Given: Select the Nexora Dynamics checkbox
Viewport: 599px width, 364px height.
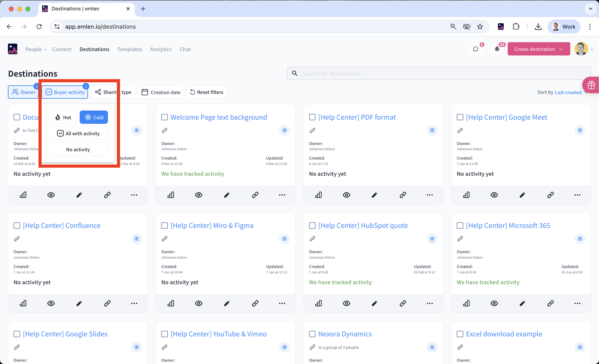Looking at the screenshot, I should coord(312,334).
